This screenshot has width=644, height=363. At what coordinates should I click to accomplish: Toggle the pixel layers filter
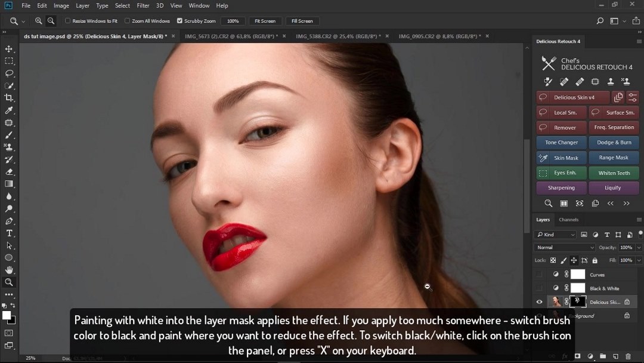coord(584,235)
